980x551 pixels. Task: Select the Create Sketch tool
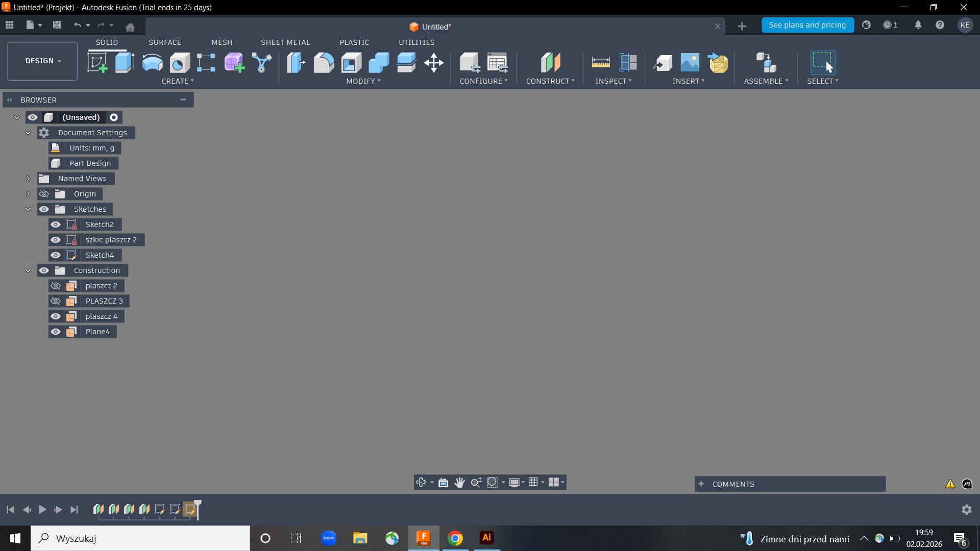[97, 63]
